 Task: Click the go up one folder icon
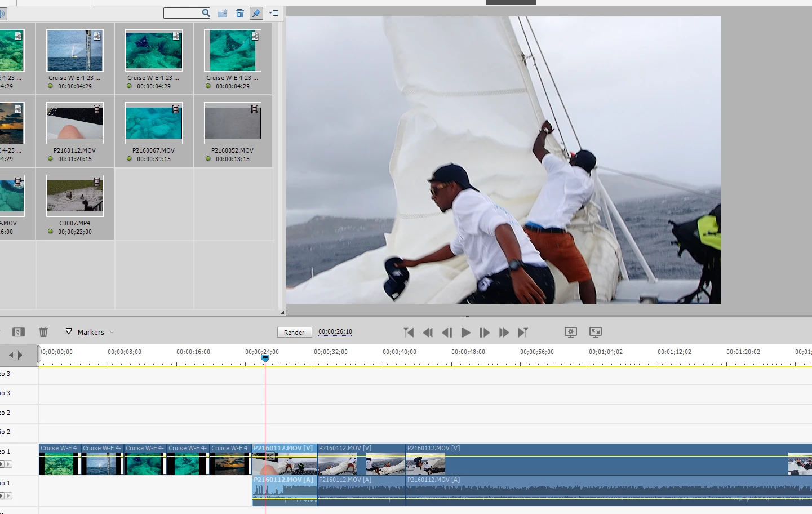[x=223, y=13]
